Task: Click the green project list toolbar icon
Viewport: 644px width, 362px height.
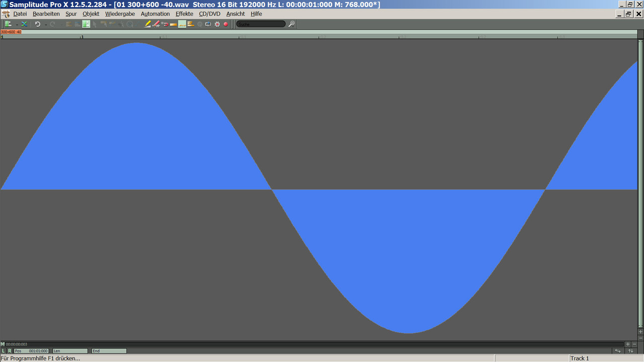Action: click(x=8, y=24)
